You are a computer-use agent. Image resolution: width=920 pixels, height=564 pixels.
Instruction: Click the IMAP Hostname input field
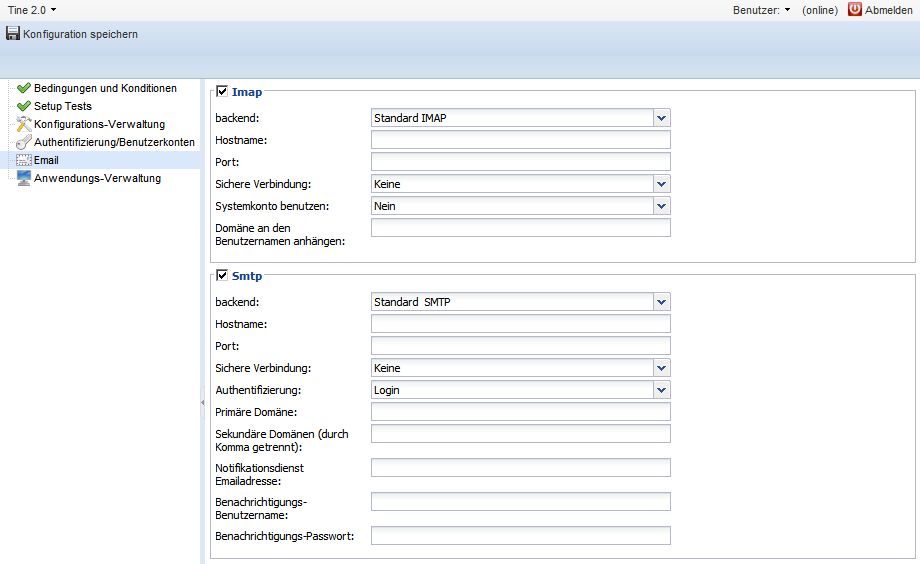(x=520, y=140)
